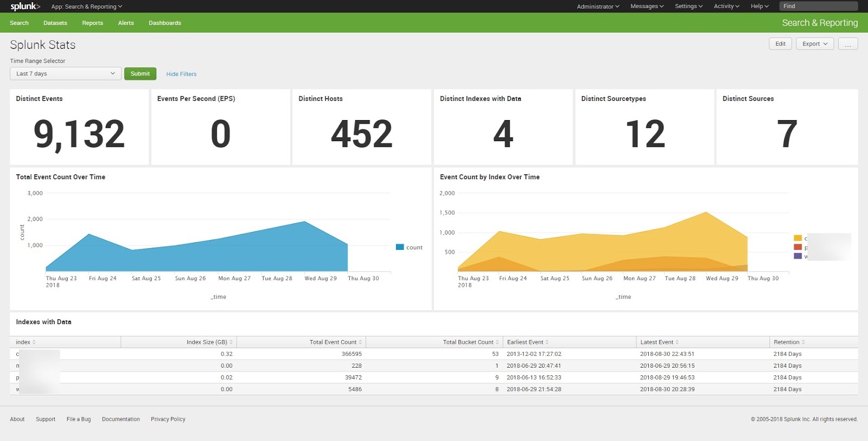
Task: Click the Find search field
Action: pyautogui.click(x=818, y=7)
